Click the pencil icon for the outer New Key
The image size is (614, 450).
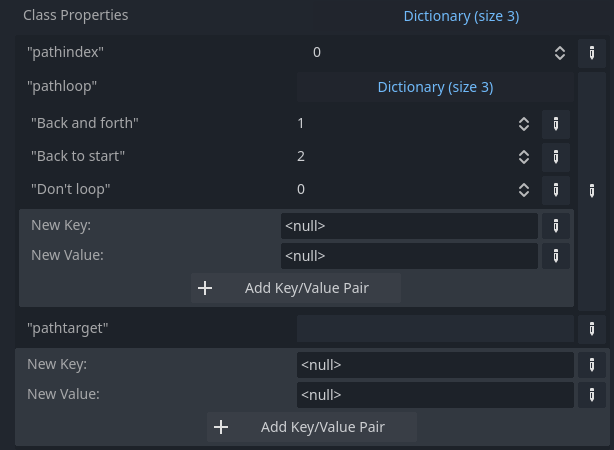[592, 365]
